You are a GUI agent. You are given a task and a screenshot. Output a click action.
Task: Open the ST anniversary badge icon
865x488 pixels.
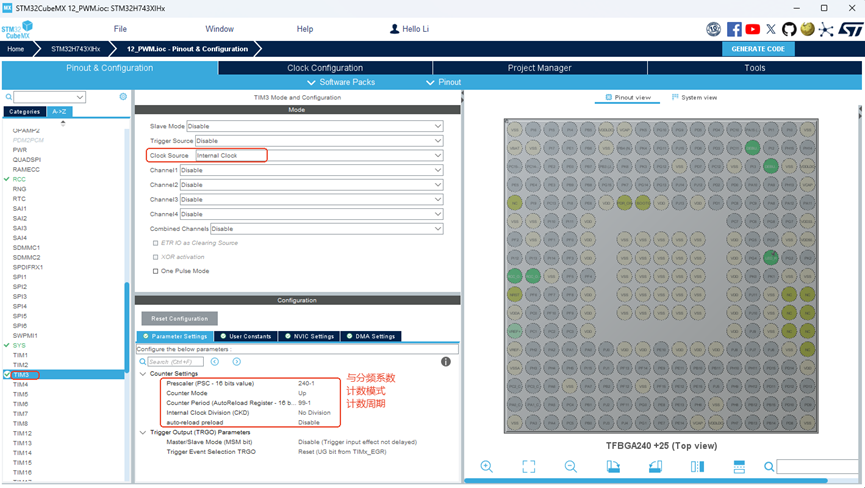713,29
